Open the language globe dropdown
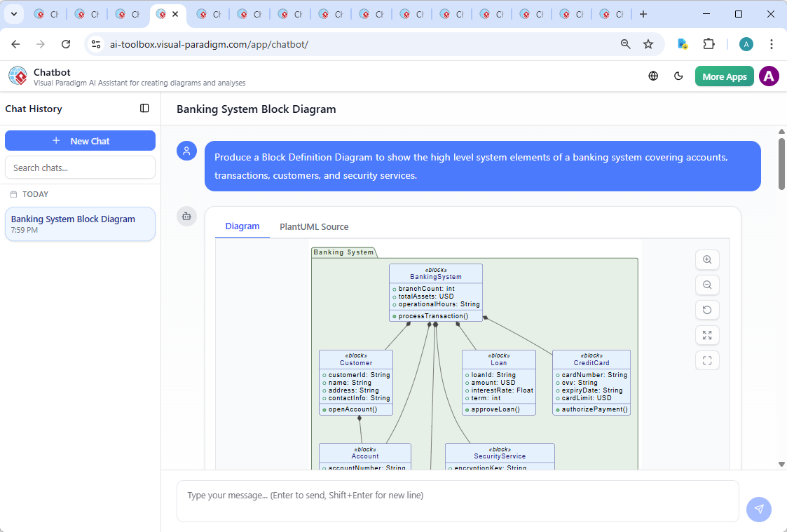The image size is (787, 532). [x=652, y=76]
